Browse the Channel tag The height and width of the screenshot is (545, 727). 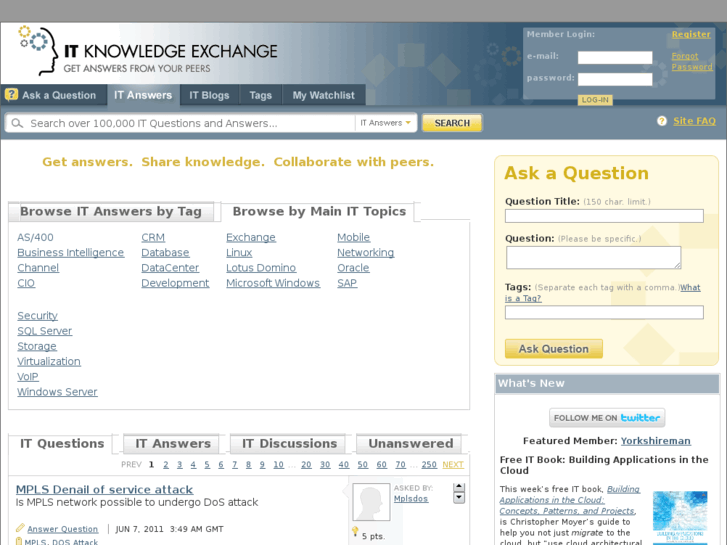pyautogui.click(x=38, y=268)
